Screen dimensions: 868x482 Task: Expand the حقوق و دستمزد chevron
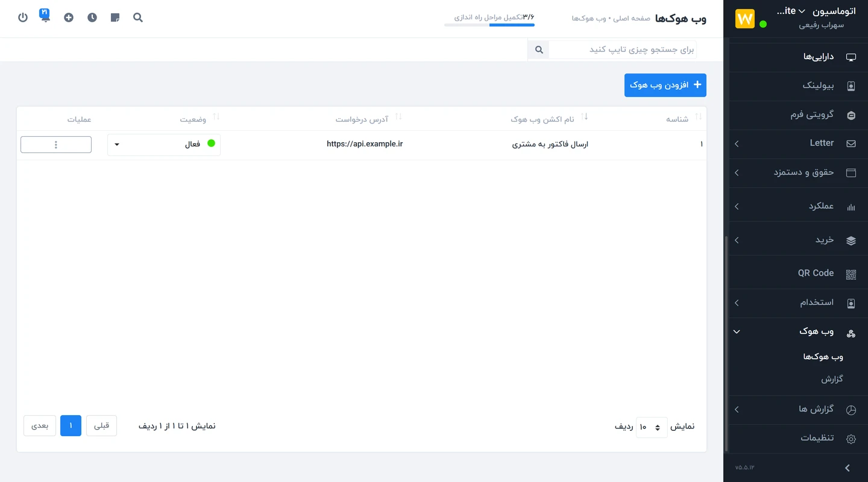tap(737, 173)
